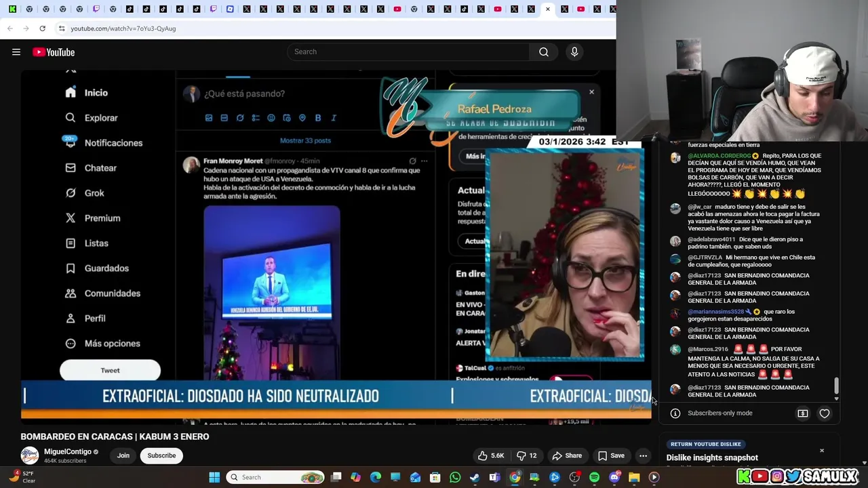Join the MiguelContigo channel membership
The width and height of the screenshot is (868, 488).
[x=123, y=455]
